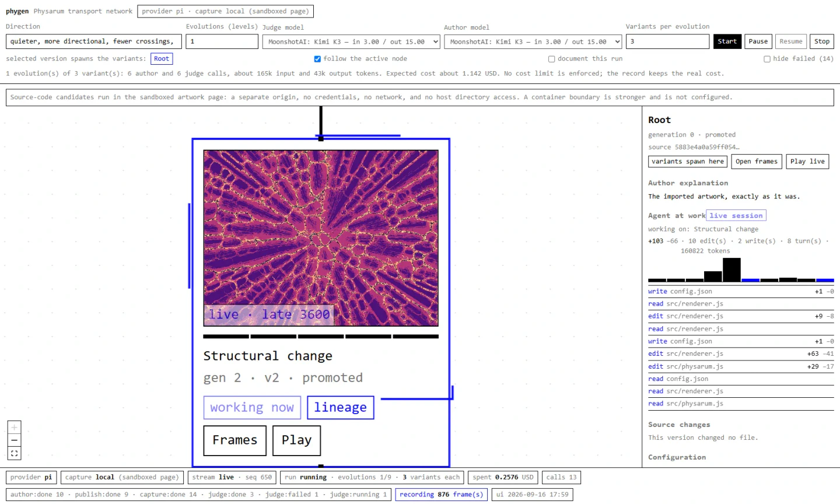Open the Author model dropdown
This screenshot has height=504, width=840.
(x=533, y=41)
